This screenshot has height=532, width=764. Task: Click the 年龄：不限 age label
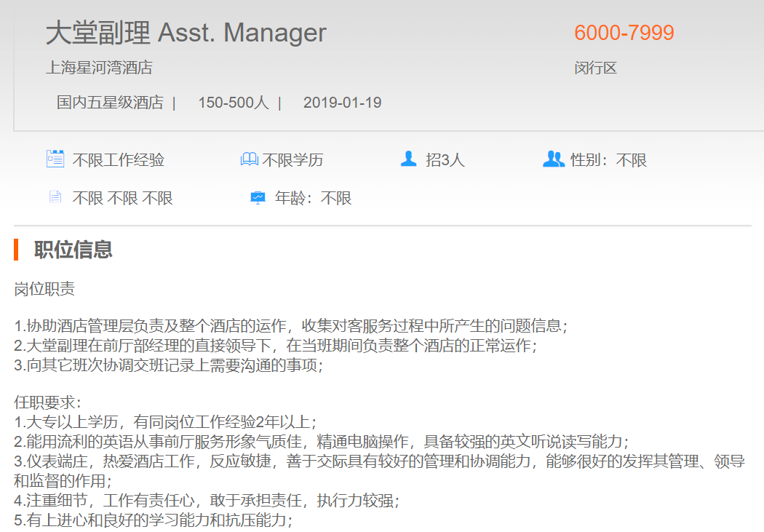(x=313, y=198)
